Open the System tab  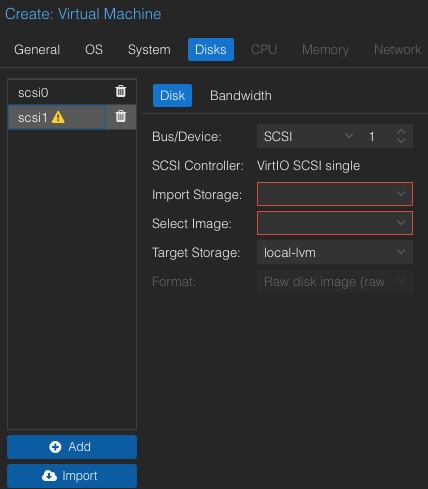pos(149,50)
